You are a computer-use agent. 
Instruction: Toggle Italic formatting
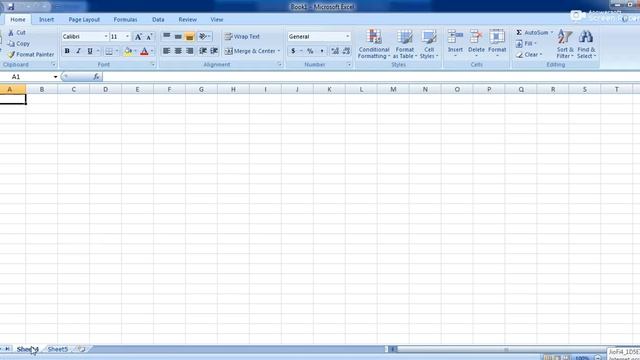click(x=78, y=51)
